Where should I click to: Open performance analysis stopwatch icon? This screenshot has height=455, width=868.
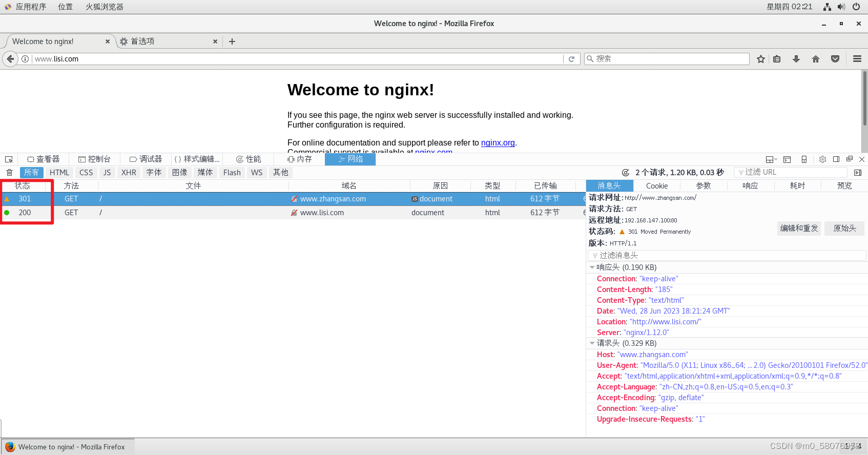(625, 173)
